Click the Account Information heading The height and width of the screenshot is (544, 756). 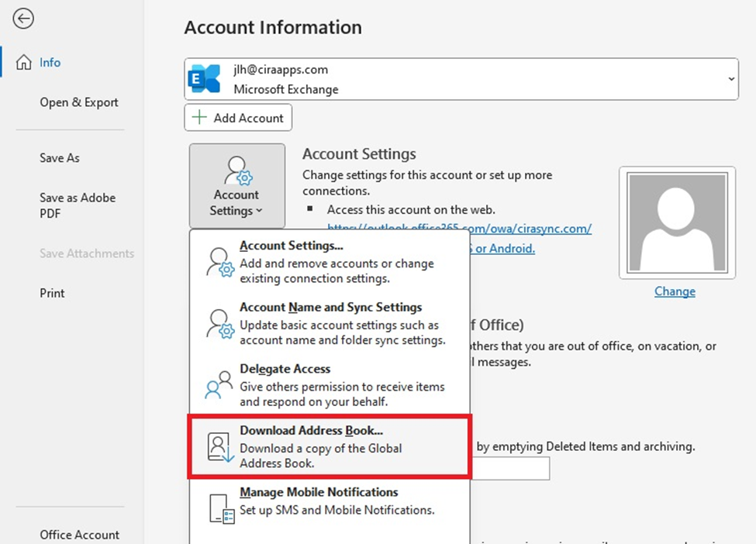pos(273,27)
